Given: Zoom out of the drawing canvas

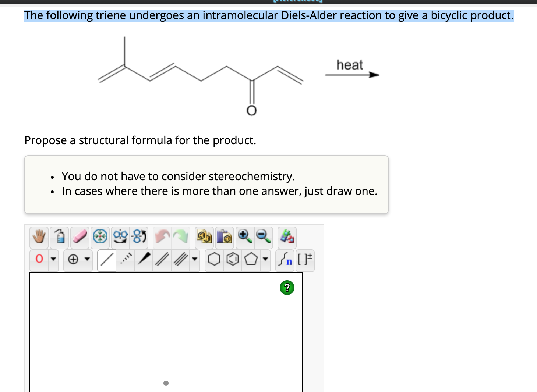Looking at the screenshot, I should (262, 237).
